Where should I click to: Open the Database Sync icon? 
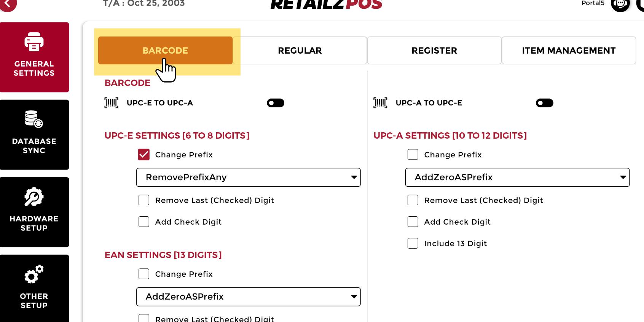click(x=34, y=119)
